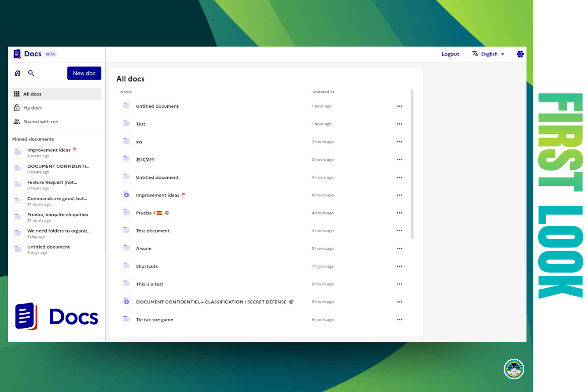The width and height of the screenshot is (588, 392).
Task: Open the apps launcher icon beside language
Action: pos(520,54)
